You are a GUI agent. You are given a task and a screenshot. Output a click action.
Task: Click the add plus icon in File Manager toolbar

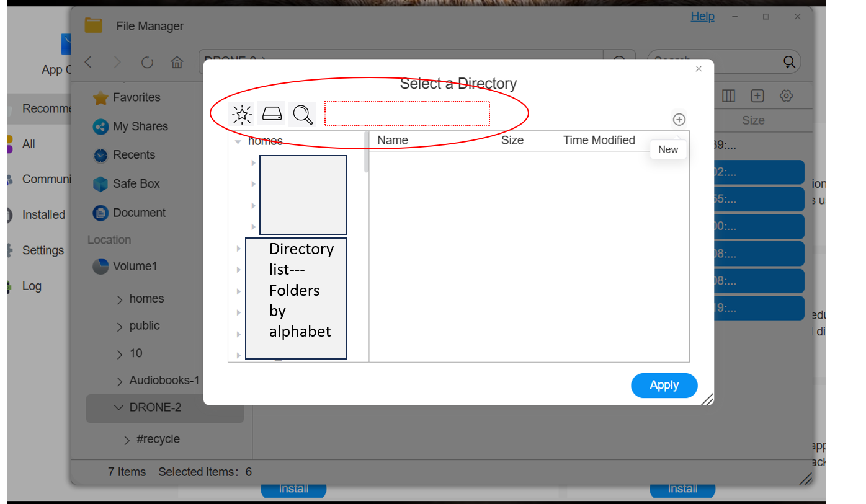click(x=757, y=95)
